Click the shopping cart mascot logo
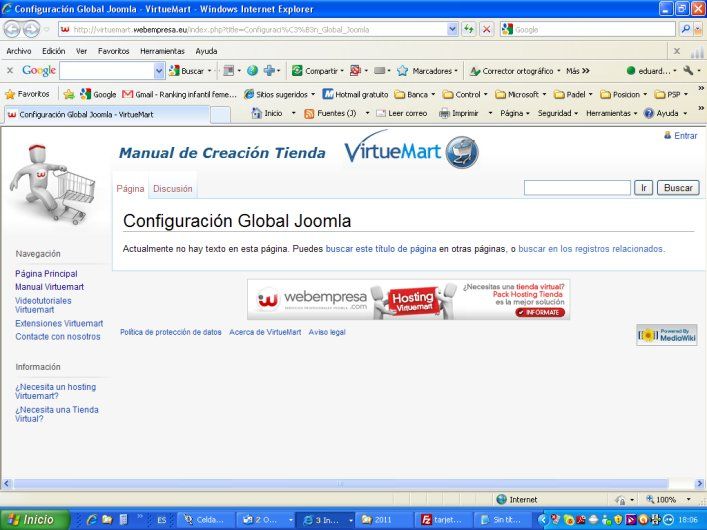The width and height of the screenshot is (707, 530). (x=52, y=184)
